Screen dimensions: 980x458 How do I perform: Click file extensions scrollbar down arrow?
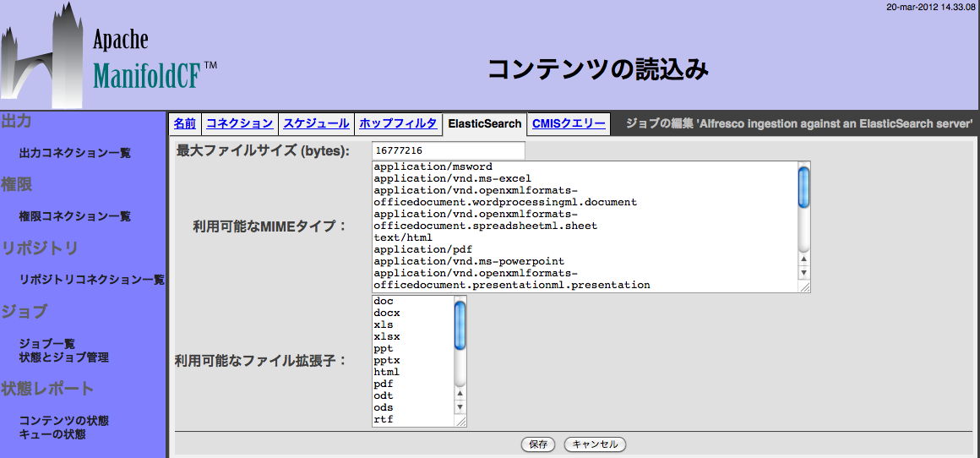point(460,406)
